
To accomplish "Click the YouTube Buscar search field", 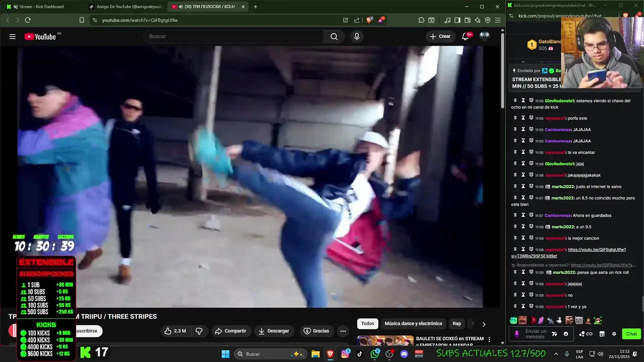I will tap(234, 36).
